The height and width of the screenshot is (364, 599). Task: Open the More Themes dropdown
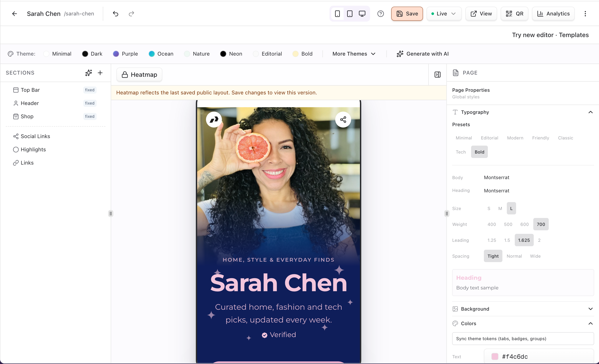(x=354, y=54)
